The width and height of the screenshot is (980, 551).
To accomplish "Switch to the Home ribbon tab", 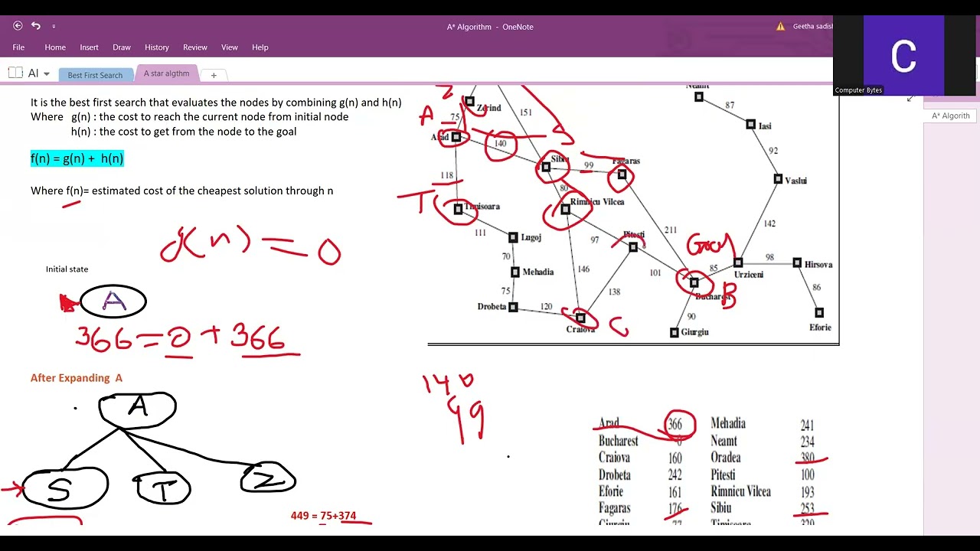I will pos(55,47).
